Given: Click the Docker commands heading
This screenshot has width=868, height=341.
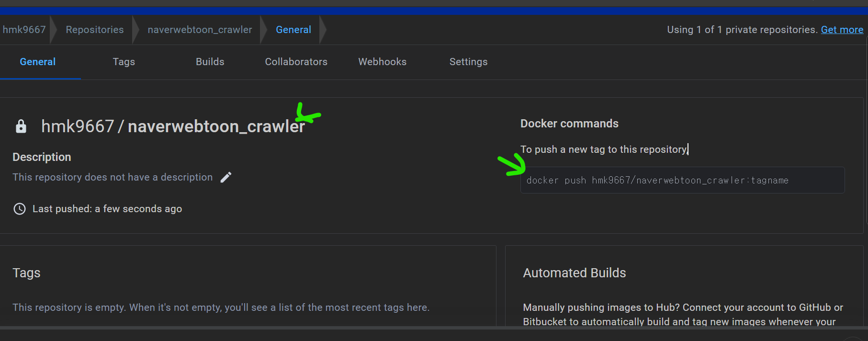Looking at the screenshot, I should coord(569,124).
